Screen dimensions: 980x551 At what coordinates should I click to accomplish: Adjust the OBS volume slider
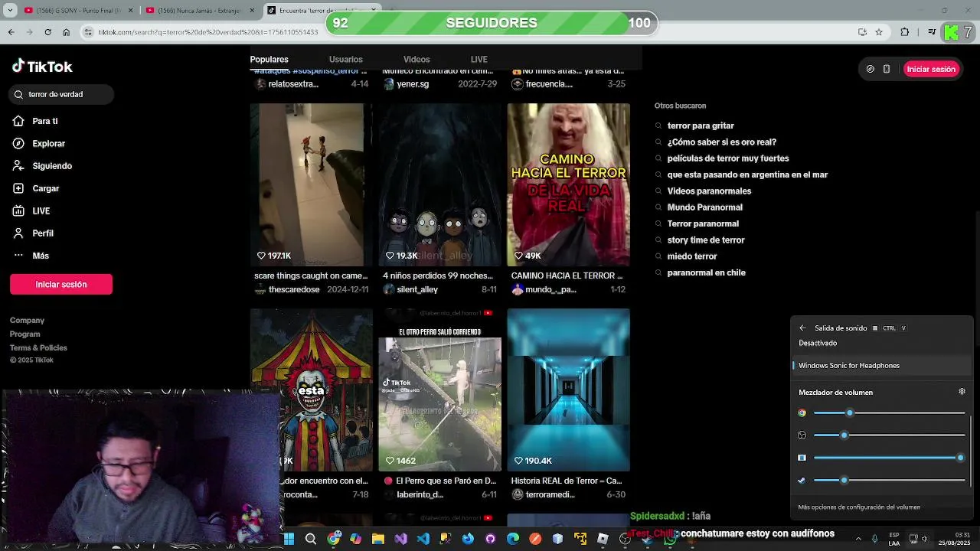coord(889,435)
